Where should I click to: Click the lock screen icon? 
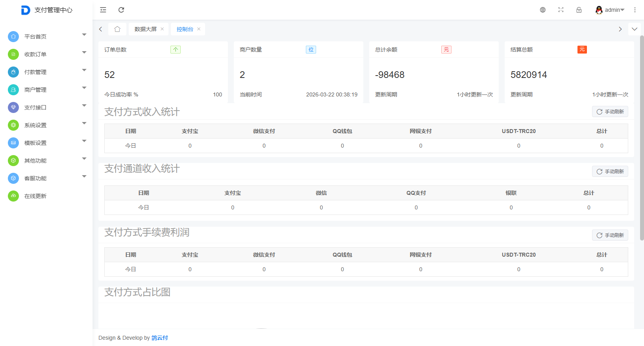tap(579, 10)
